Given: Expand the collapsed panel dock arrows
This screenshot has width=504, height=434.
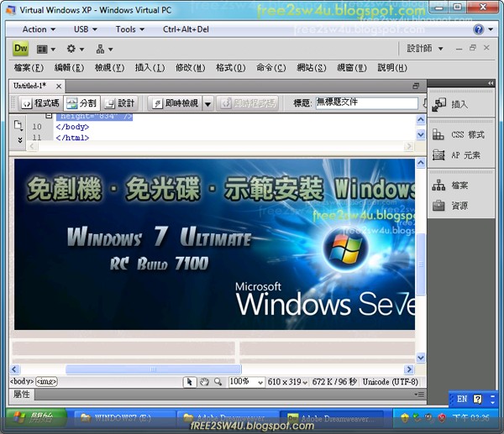Looking at the screenshot, I should pyautogui.click(x=491, y=83).
